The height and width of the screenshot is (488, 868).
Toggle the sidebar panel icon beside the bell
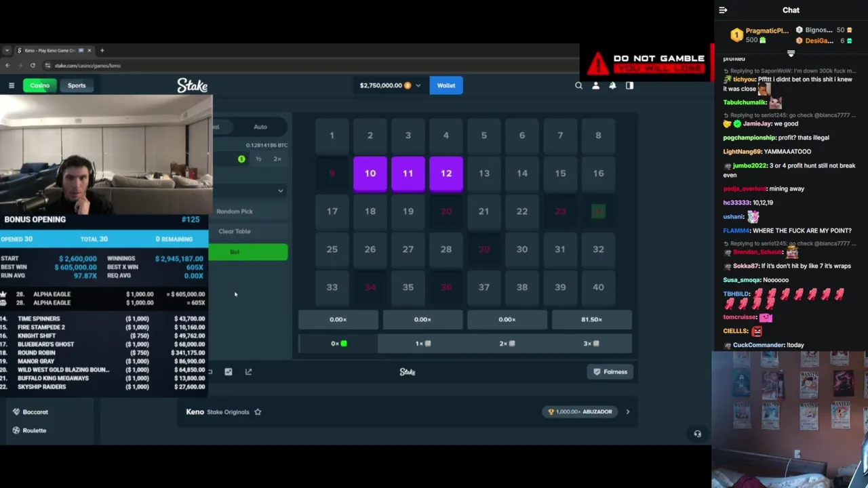click(x=629, y=85)
